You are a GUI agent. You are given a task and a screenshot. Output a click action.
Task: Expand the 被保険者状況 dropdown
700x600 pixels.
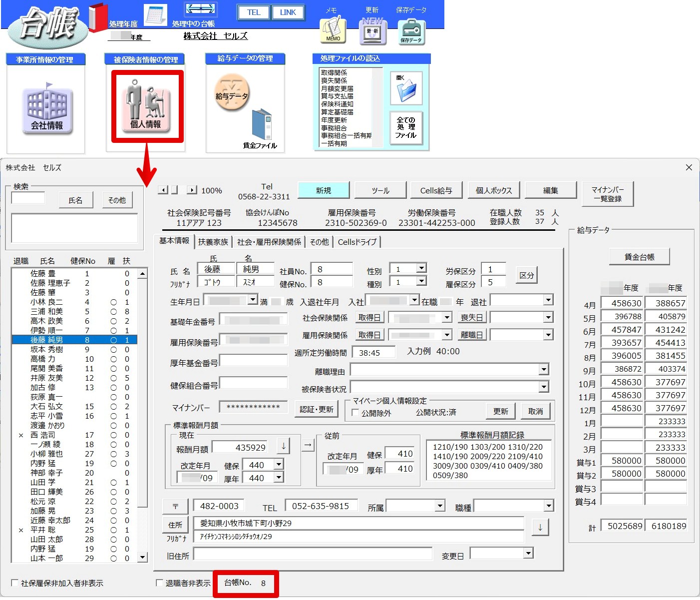pos(544,387)
